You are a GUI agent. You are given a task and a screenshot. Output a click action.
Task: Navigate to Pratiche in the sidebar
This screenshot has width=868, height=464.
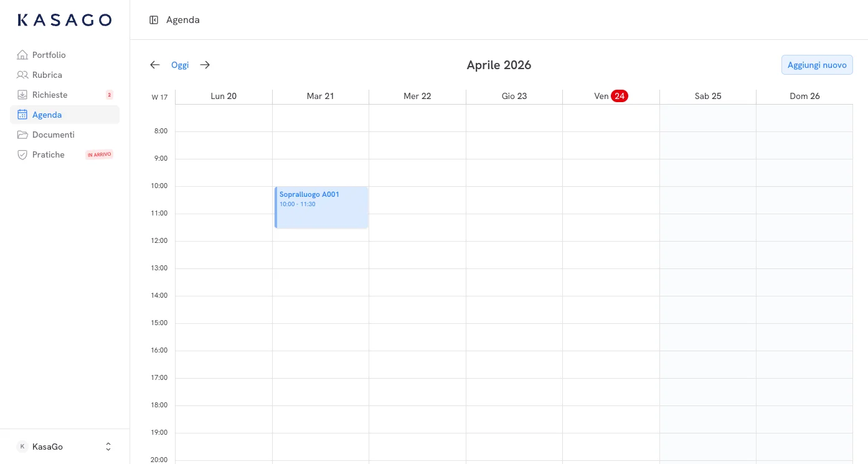[48, 154]
